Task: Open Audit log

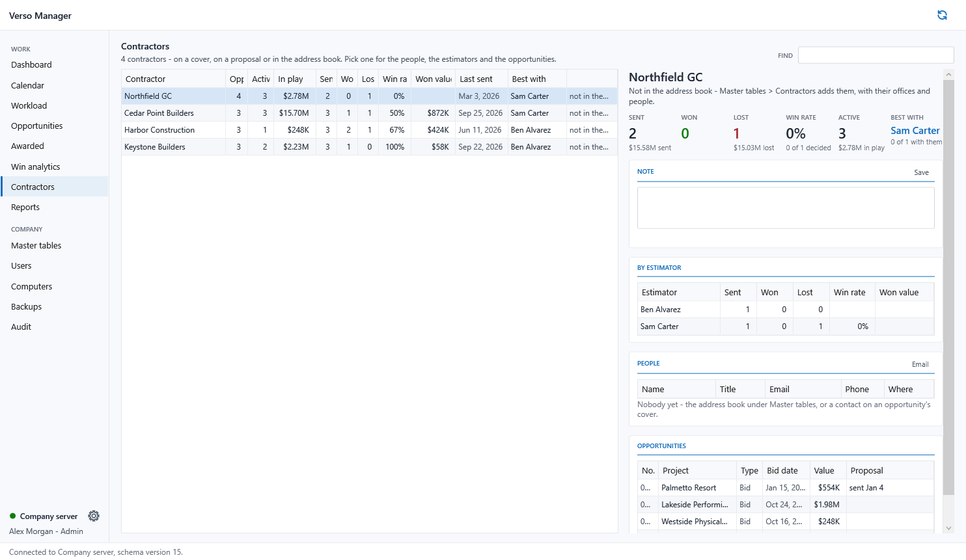Action: 55,327
